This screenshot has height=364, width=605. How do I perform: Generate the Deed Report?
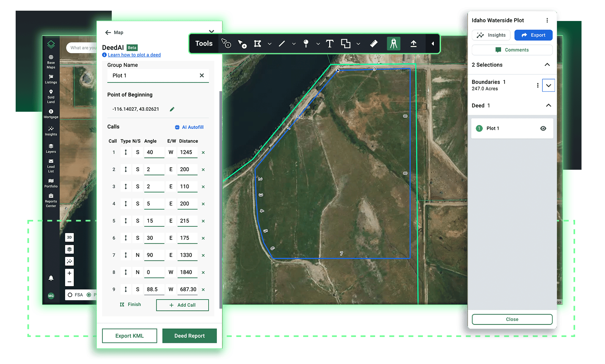pos(189,336)
